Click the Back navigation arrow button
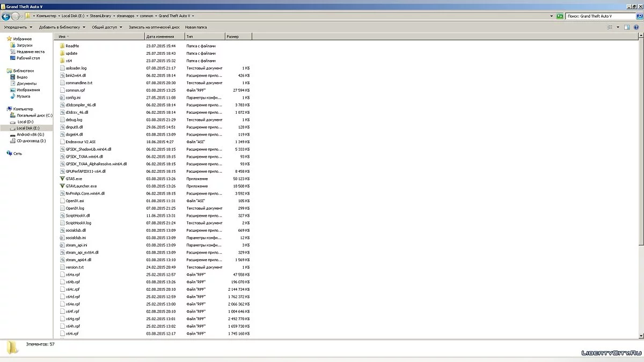Image resolution: width=644 pixels, height=362 pixels. pyautogui.click(x=6, y=16)
